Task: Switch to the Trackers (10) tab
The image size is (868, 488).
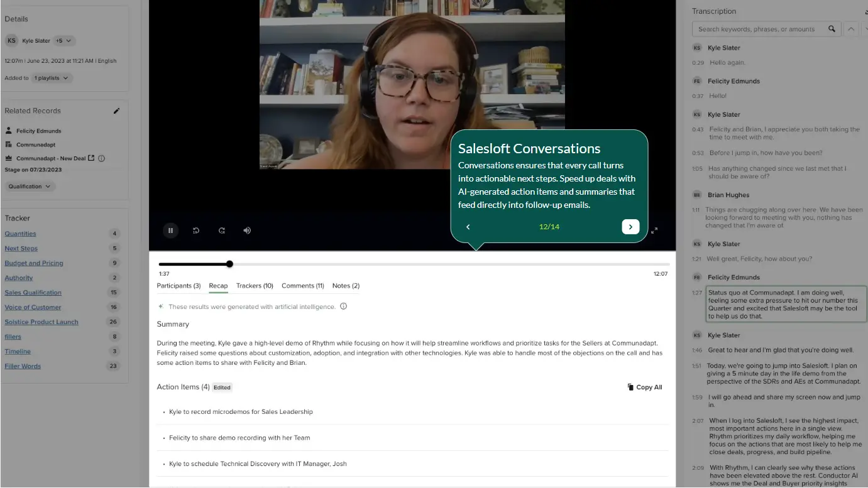Action: pyautogui.click(x=255, y=286)
